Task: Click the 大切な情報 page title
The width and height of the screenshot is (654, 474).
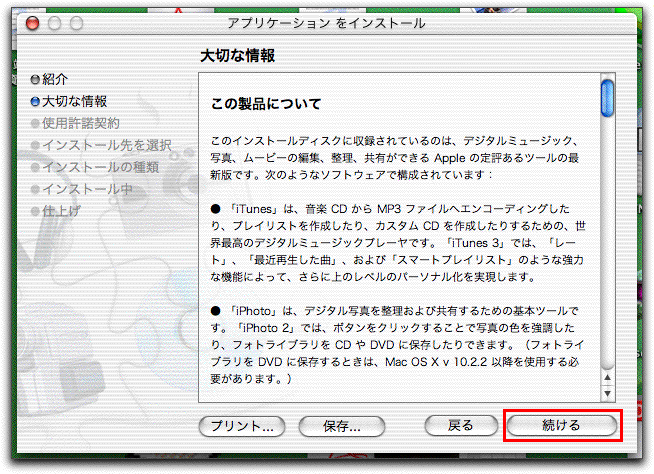Action: click(237, 55)
